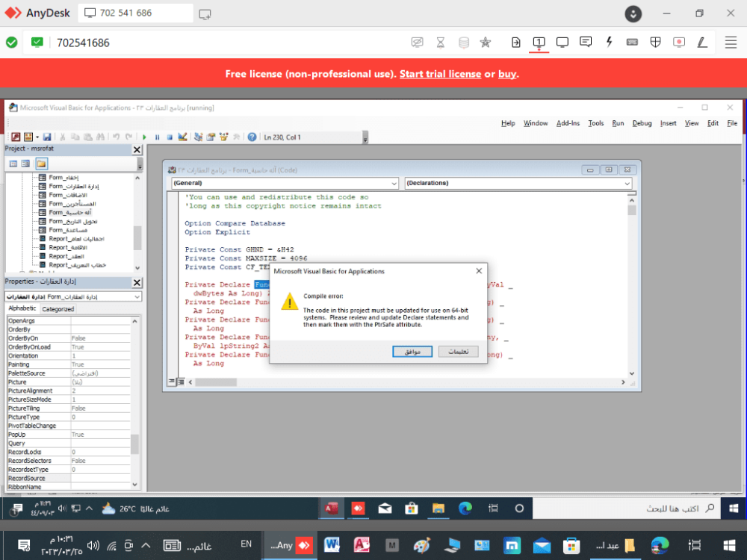Click the View Object icon in Project panel
Screen dimensions: 747x560
click(25, 164)
